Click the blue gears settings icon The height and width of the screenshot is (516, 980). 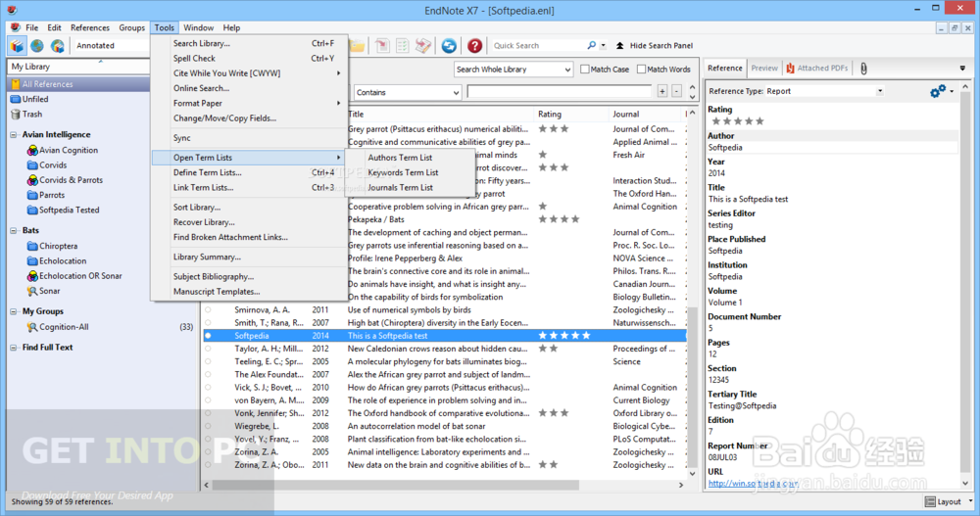pos(938,91)
